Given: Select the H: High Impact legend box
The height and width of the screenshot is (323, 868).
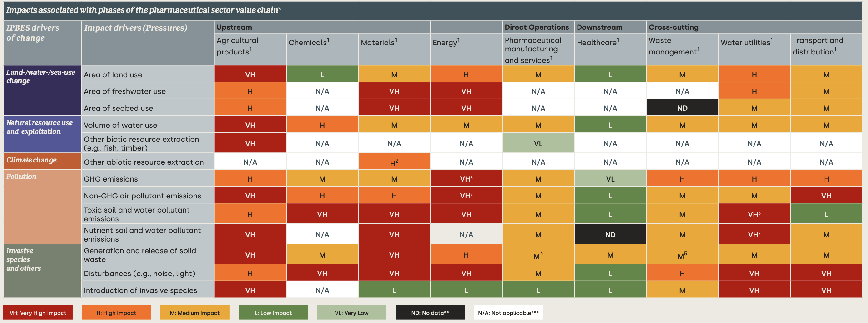Looking at the screenshot, I should tap(116, 313).
